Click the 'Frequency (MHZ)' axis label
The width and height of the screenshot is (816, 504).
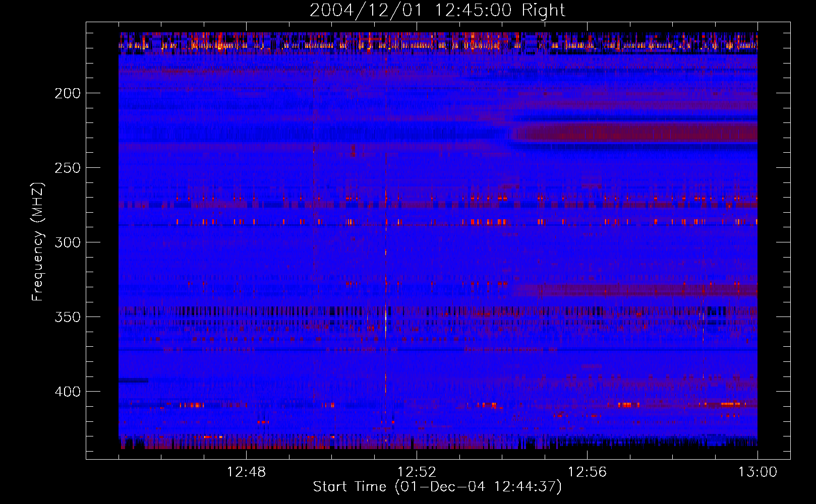pos(38,241)
